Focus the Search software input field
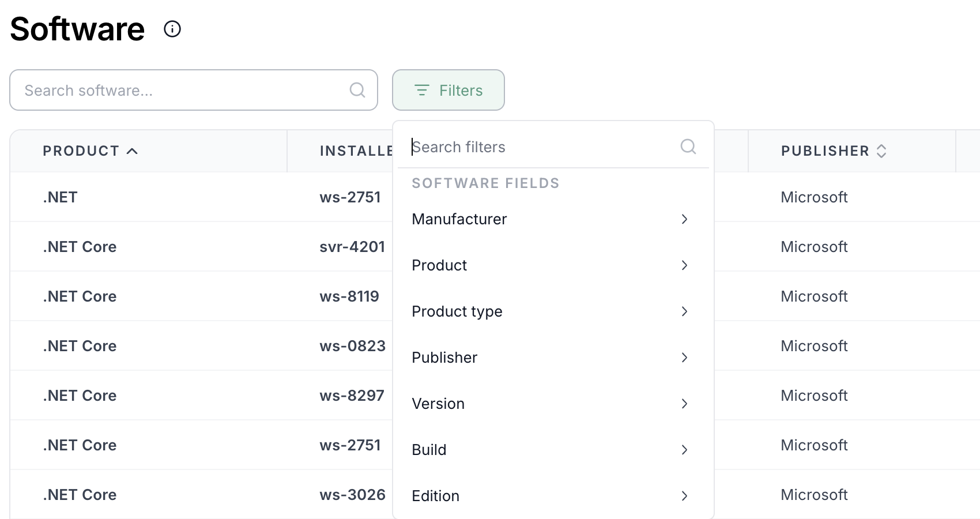The height and width of the screenshot is (519, 980). tap(194, 90)
